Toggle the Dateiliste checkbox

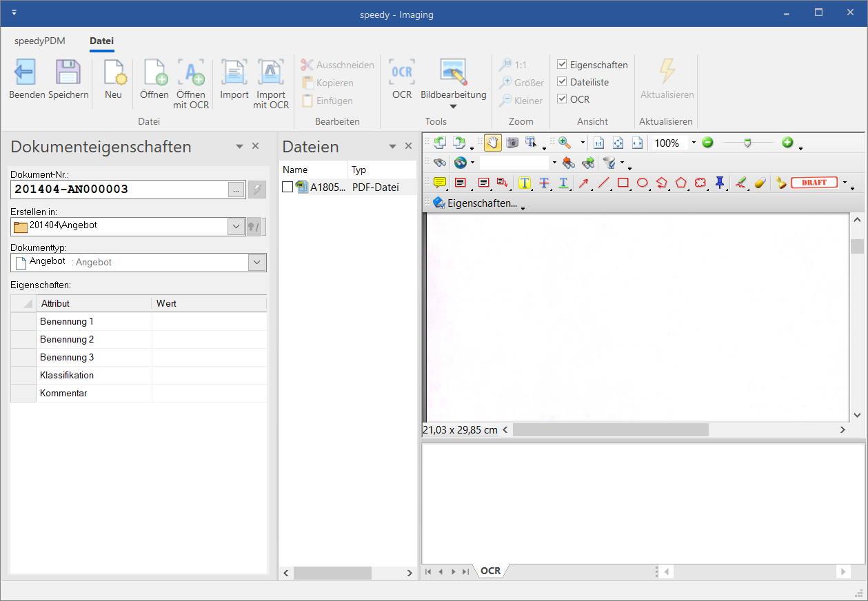pos(562,82)
